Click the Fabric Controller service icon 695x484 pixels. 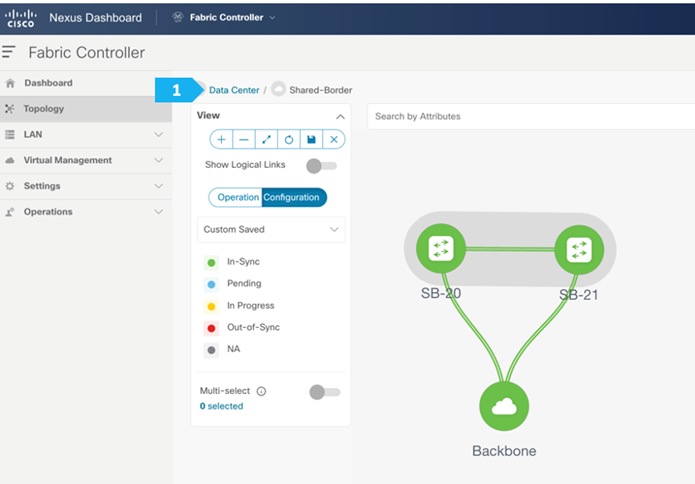178,17
